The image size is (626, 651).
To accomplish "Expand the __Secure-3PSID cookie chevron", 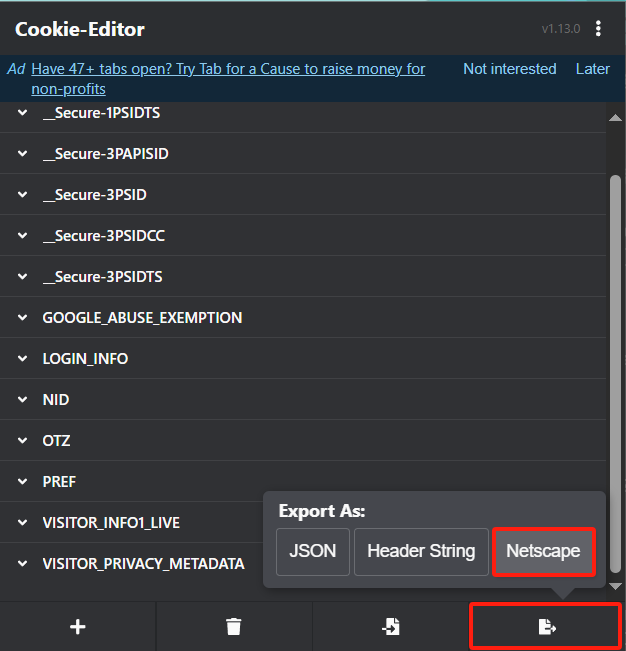I will point(22,194).
